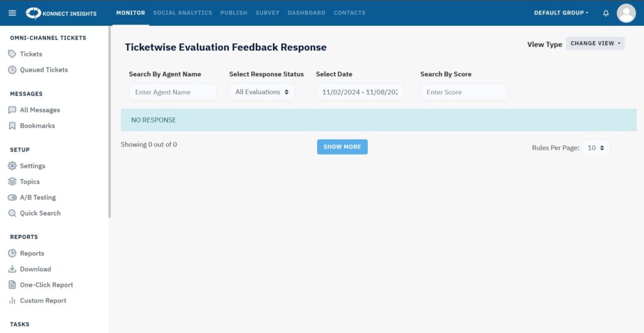
Task: Click the Queued Tickets clock icon
Action: tap(12, 70)
